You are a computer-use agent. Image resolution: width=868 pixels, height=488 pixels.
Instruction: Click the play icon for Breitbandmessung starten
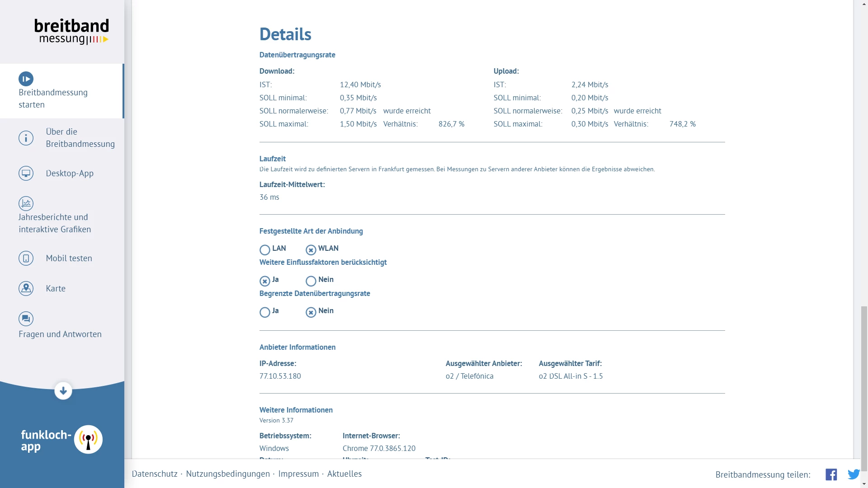26,79
